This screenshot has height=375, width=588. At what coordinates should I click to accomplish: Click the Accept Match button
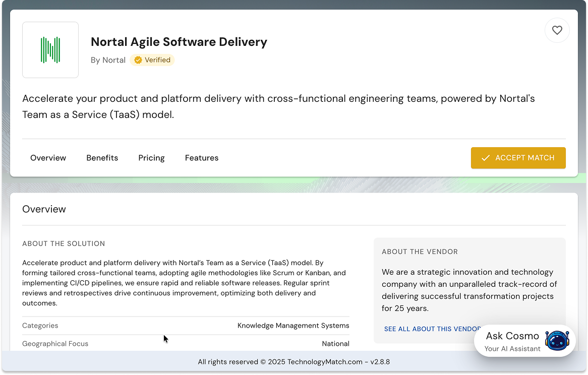pyautogui.click(x=518, y=158)
